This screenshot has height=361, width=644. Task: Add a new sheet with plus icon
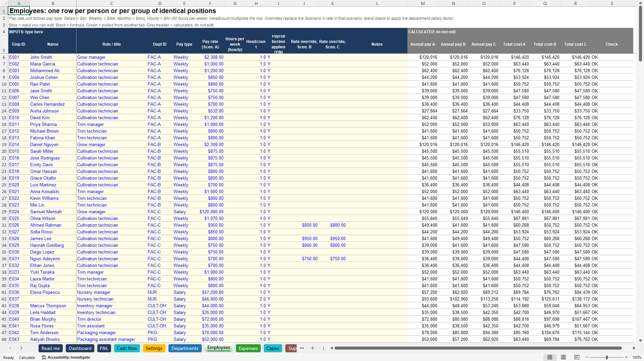coord(312,348)
